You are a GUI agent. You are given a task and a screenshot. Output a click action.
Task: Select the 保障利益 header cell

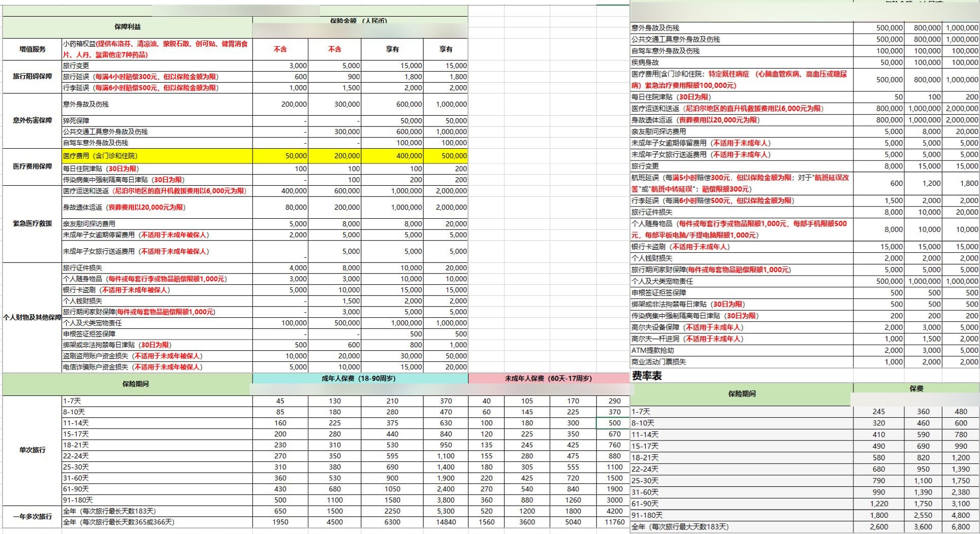[127, 27]
